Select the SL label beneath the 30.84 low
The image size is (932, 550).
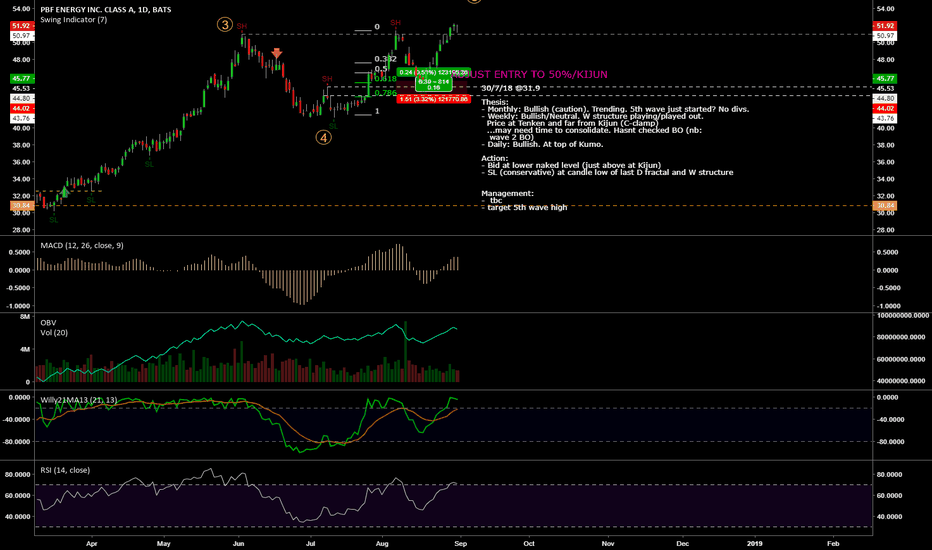coord(54,219)
